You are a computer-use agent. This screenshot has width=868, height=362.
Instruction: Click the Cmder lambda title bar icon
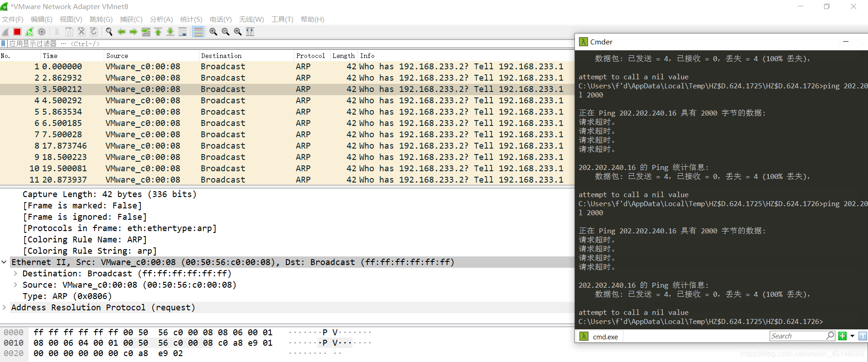pyautogui.click(x=583, y=42)
